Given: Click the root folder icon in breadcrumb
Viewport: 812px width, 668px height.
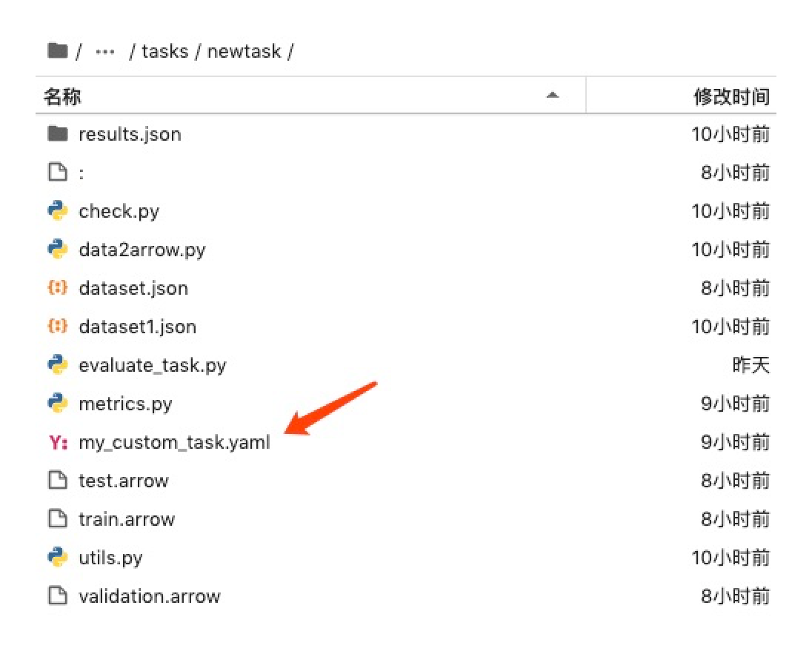Looking at the screenshot, I should point(57,51).
